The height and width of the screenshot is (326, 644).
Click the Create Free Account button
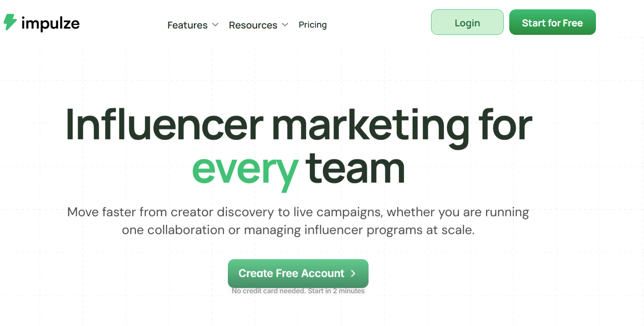[x=298, y=273]
